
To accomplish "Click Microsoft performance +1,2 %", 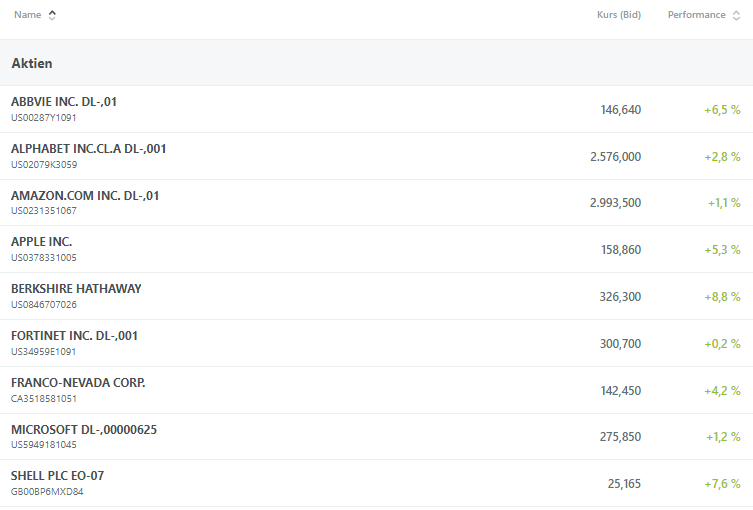I will coord(723,437).
